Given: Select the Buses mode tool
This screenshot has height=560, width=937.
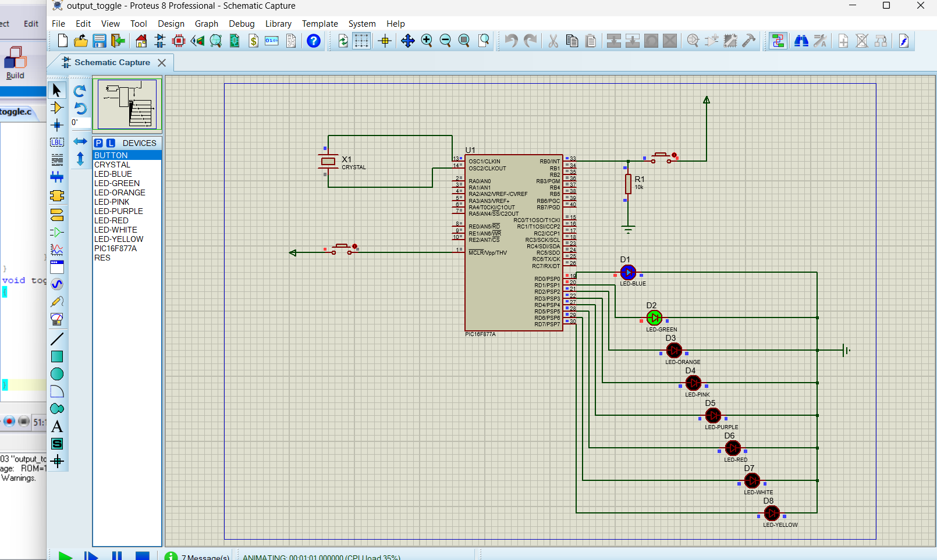Looking at the screenshot, I should pyautogui.click(x=57, y=177).
